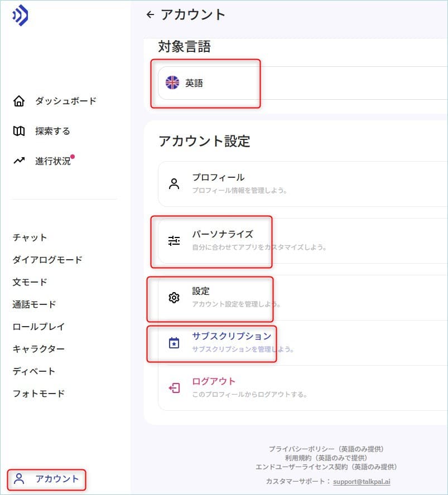The width and height of the screenshot is (448, 495).
Task: Open ダイアログモード from the sidebar
Action: click(47, 260)
